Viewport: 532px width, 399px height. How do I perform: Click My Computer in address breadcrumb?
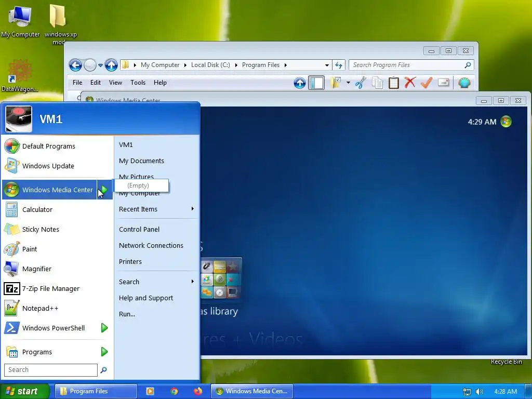tap(160, 65)
